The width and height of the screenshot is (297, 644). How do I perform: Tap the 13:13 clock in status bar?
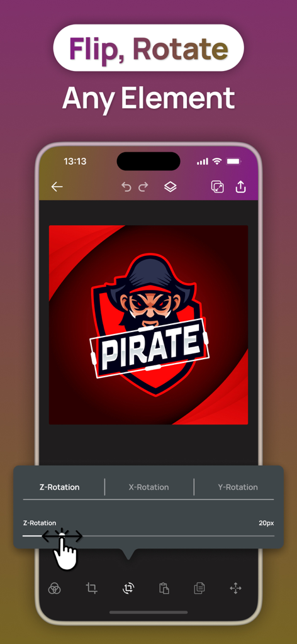pyautogui.click(x=75, y=162)
